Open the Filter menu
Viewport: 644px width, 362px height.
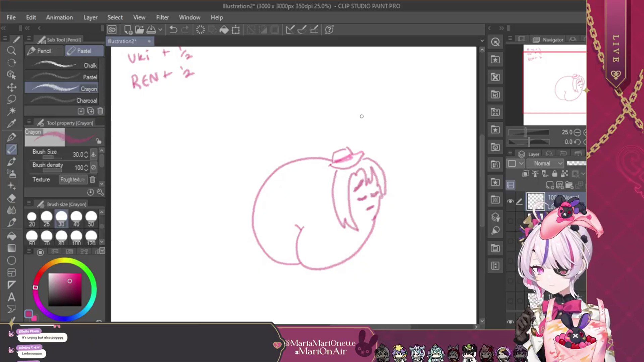tap(162, 17)
